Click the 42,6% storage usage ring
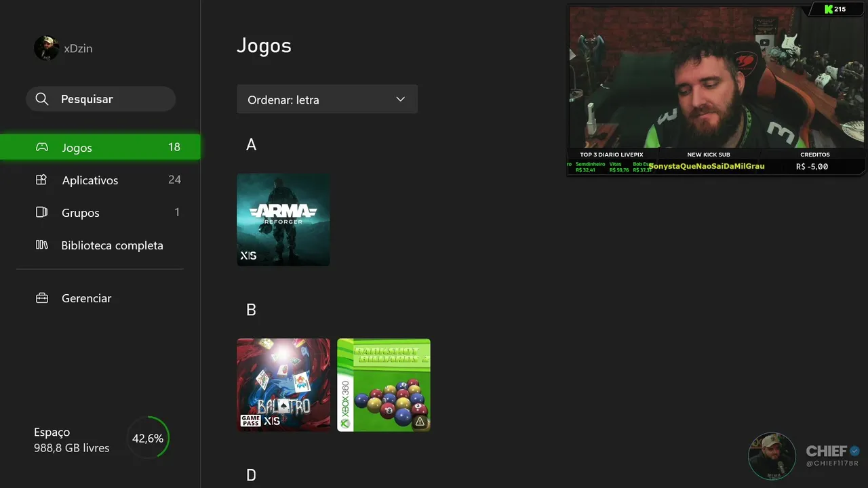Image resolution: width=868 pixels, height=488 pixels. tap(148, 438)
